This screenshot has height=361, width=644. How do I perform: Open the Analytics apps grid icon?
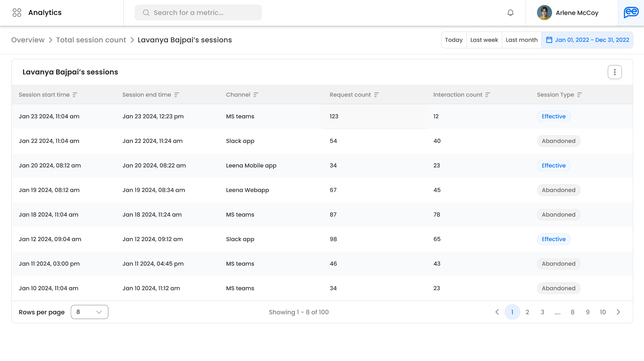(x=17, y=13)
